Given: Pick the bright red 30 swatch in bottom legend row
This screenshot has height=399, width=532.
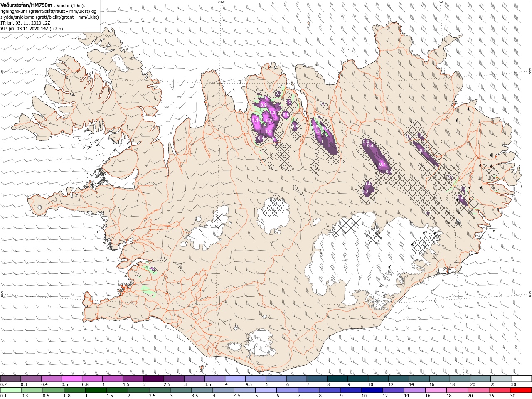Looking at the screenshot, I should point(521,390).
